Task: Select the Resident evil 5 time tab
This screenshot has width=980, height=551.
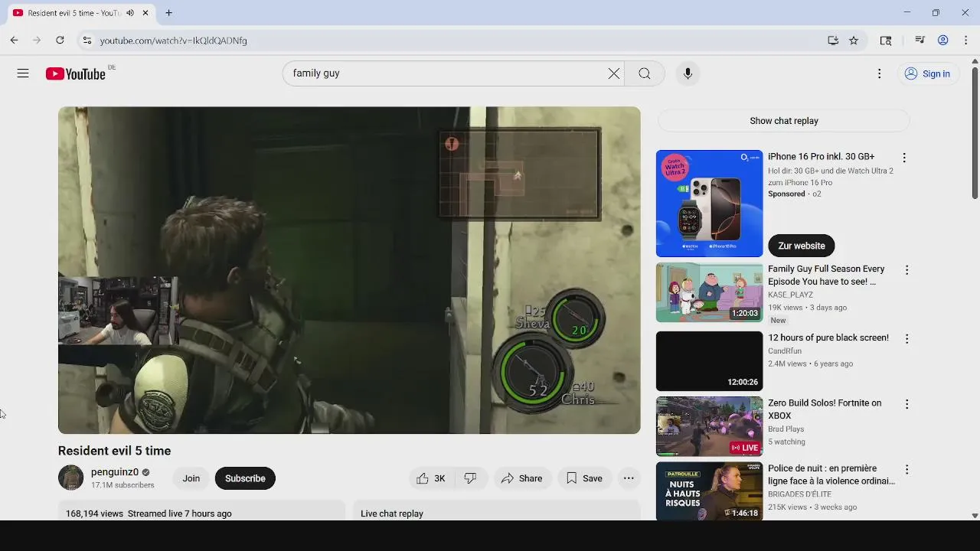Action: (80, 13)
